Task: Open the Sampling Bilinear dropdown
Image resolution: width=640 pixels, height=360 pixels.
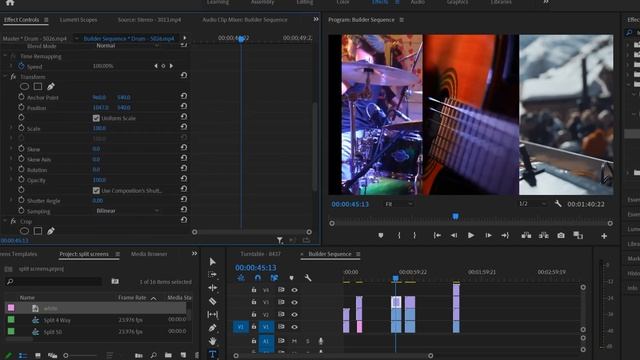Action: 127,211
